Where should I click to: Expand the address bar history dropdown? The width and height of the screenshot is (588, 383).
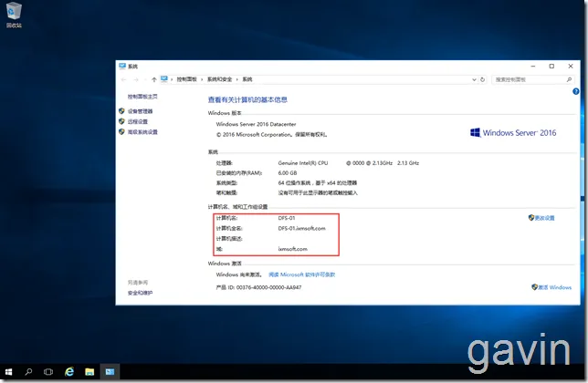click(474, 79)
